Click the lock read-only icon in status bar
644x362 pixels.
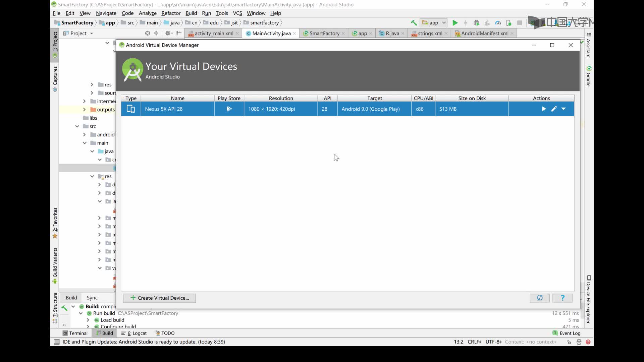569,342
